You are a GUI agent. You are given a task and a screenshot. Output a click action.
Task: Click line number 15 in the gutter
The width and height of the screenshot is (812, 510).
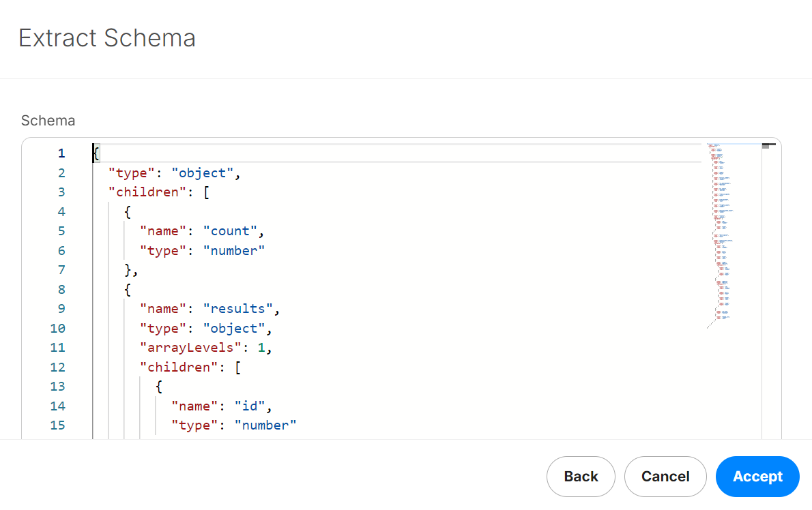point(57,425)
